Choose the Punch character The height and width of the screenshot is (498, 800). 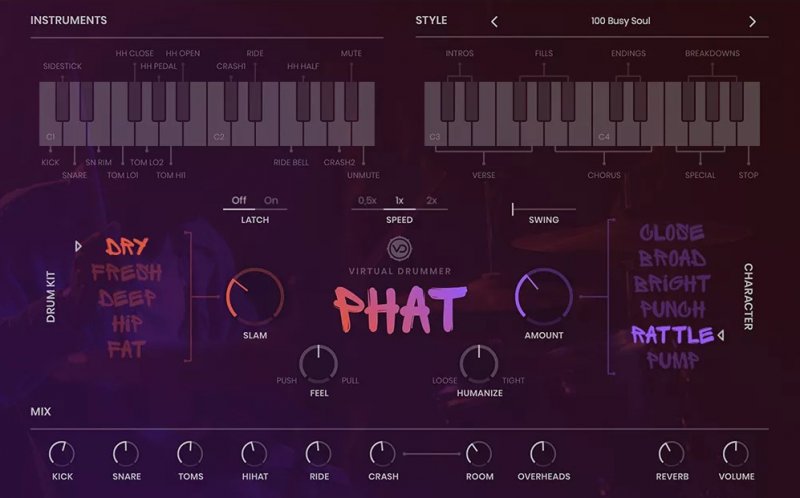click(x=673, y=309)
